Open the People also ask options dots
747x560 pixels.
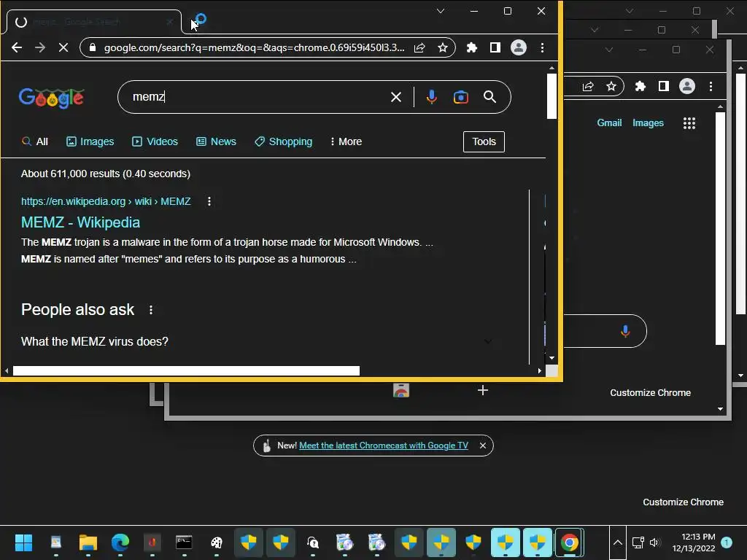coord(151,310)
